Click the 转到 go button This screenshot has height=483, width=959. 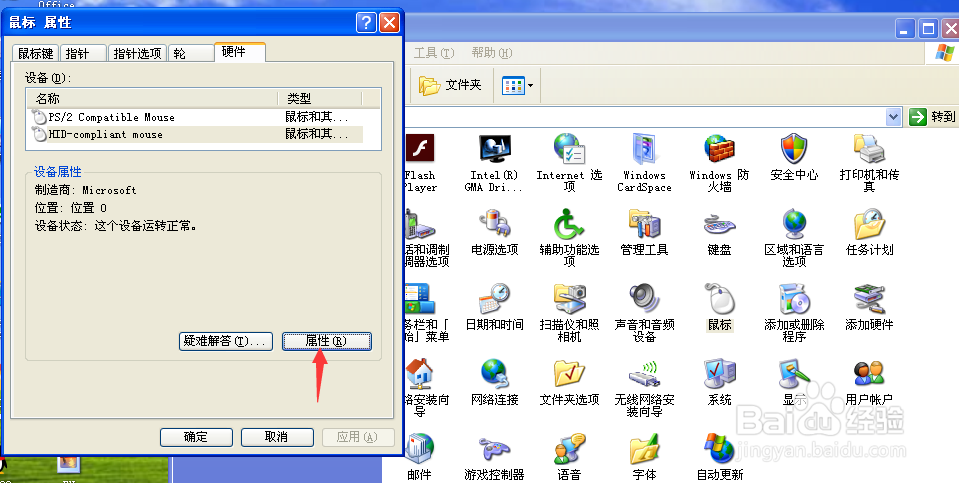tap(932, 116)
